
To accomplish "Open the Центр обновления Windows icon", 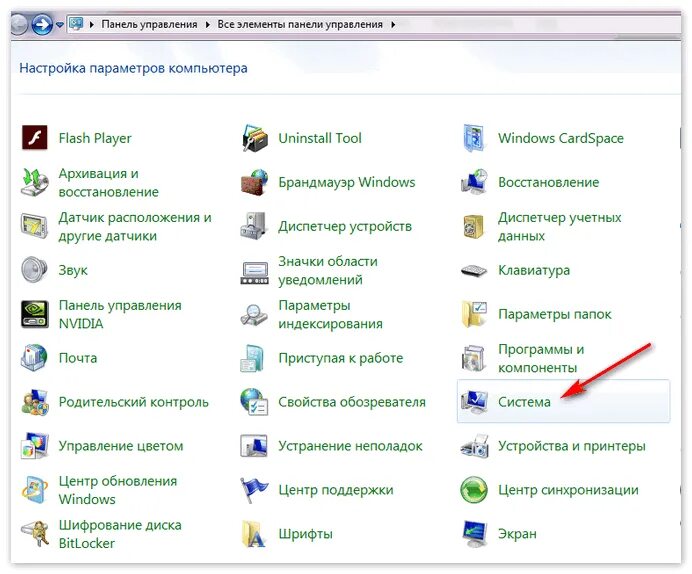I will [34, 489].
